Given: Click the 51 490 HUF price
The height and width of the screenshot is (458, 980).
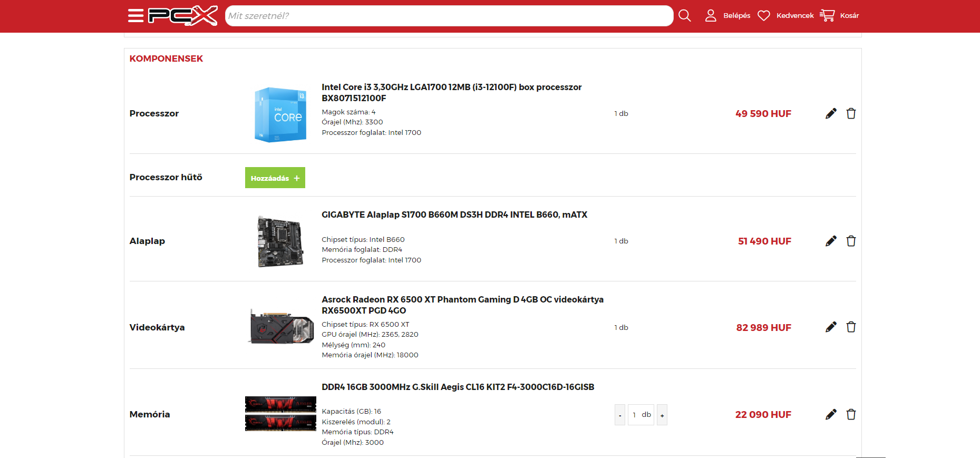Looking at the screenshot, I should coord(764,241).
